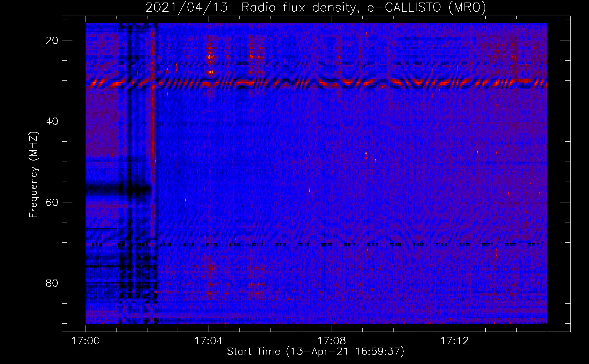The image size is (589, 364).
Task: Click the 17:04 time tick label
Action: click(x=209, y=341)
